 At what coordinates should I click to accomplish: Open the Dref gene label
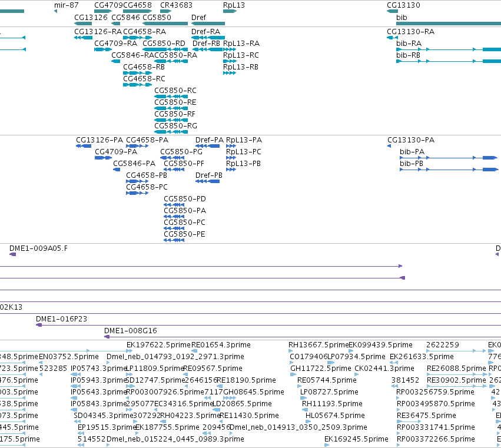click(198, 17)
